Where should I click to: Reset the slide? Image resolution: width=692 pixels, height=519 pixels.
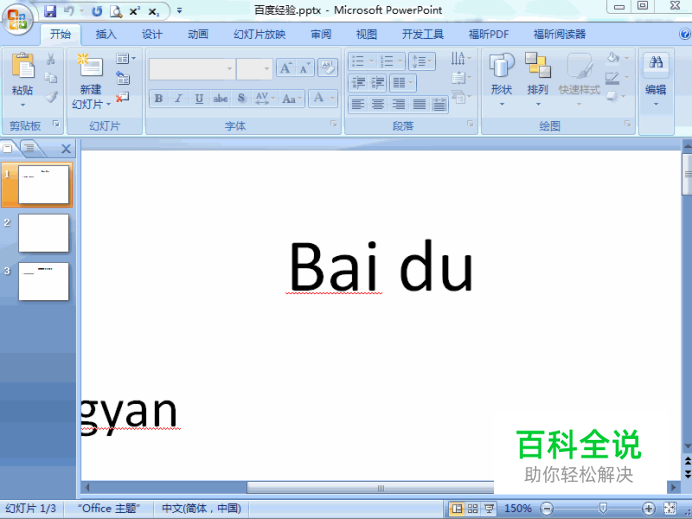[123, 78]
